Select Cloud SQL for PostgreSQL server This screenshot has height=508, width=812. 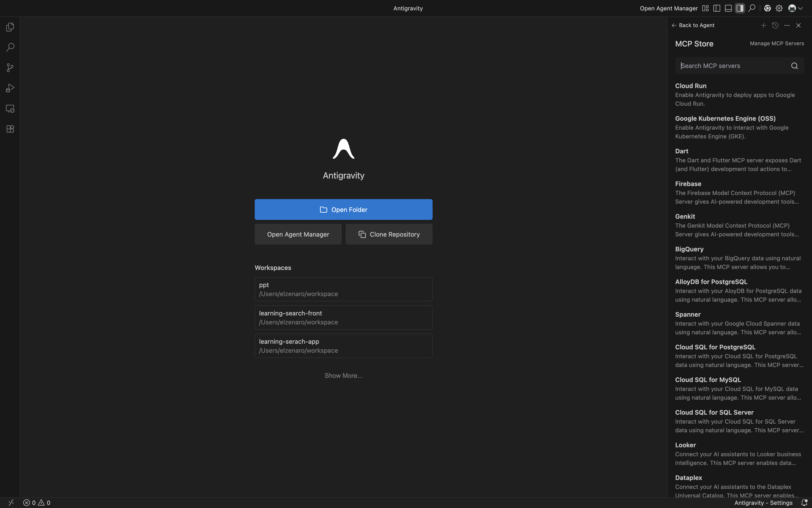739,356
